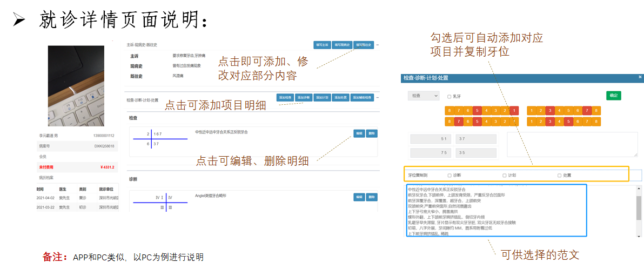Select template 中性近中远中牙合关系正反锁牙合 in the dialog list
644x269 pixels.
click(x=437, y=190)
